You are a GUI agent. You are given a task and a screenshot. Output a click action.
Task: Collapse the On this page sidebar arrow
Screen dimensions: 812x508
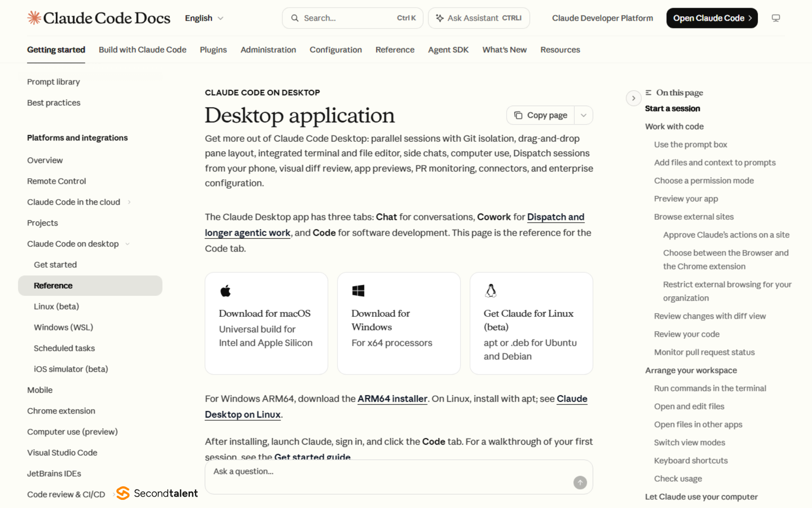click(633, 98)
